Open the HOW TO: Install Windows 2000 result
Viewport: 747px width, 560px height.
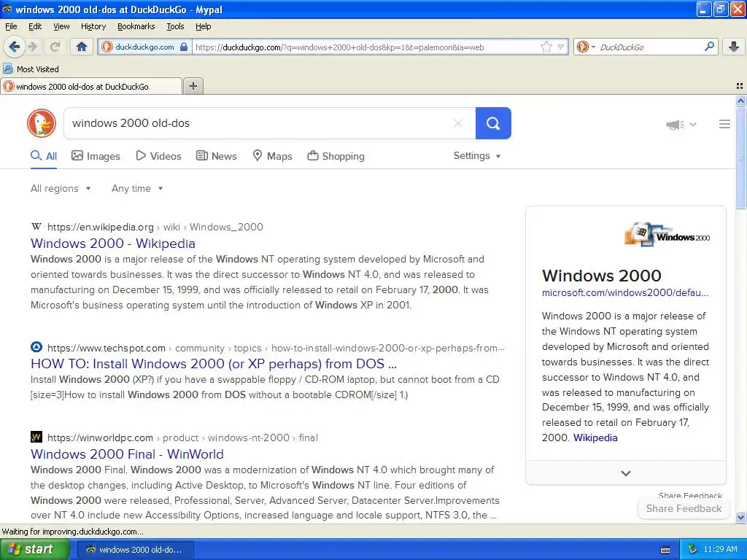pyautogui.click(x=214, y=364)
